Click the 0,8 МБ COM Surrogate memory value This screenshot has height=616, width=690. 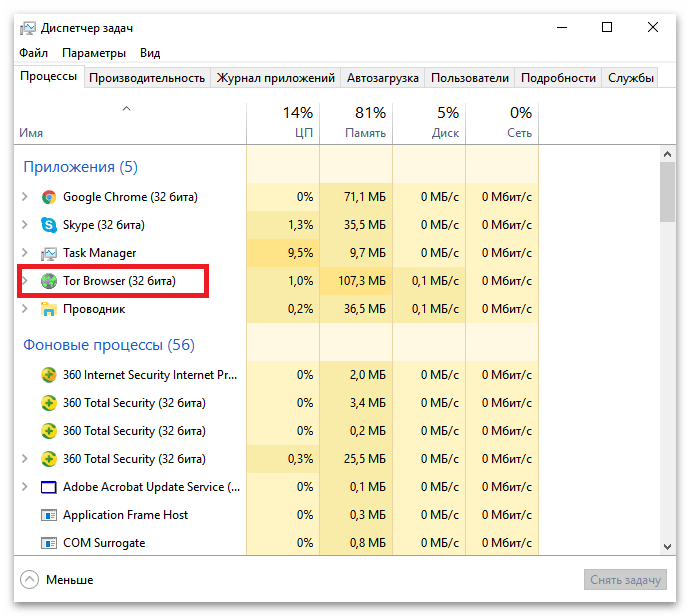[368, 543]
